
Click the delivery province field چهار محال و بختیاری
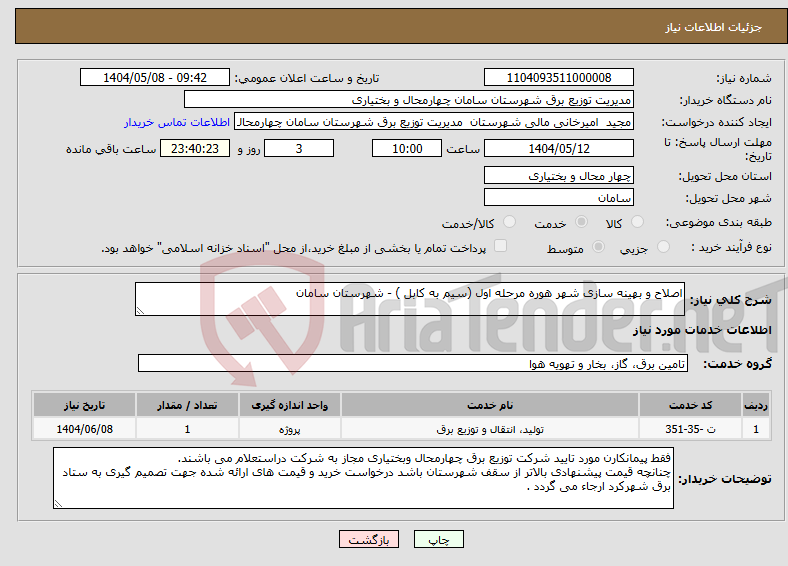pyautogui.click(x=558, y=175)
